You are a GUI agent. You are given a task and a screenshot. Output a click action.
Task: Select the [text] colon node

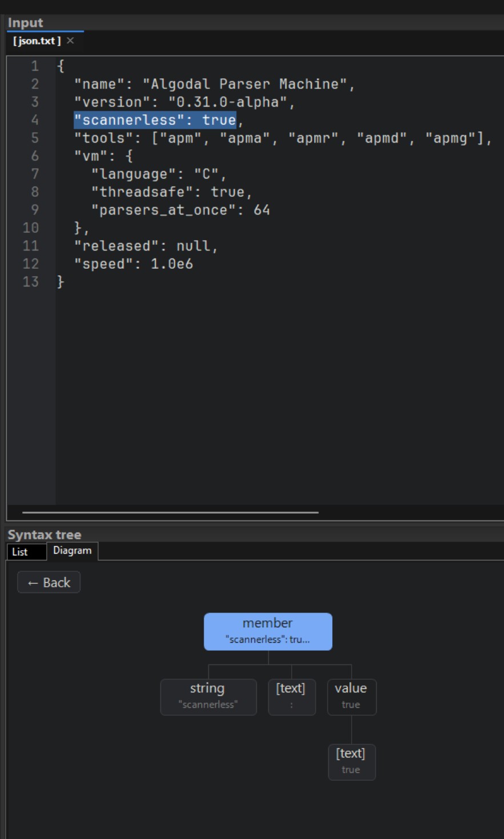[291, 696]
